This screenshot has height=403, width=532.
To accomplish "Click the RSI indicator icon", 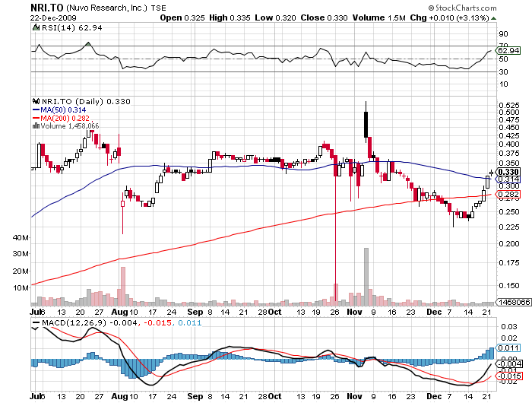I will [x=36, y=27].
